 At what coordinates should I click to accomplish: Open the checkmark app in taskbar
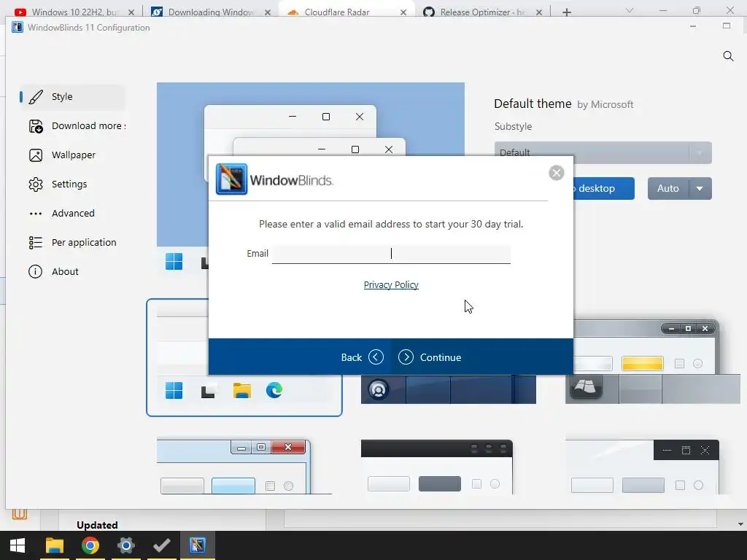161,545
